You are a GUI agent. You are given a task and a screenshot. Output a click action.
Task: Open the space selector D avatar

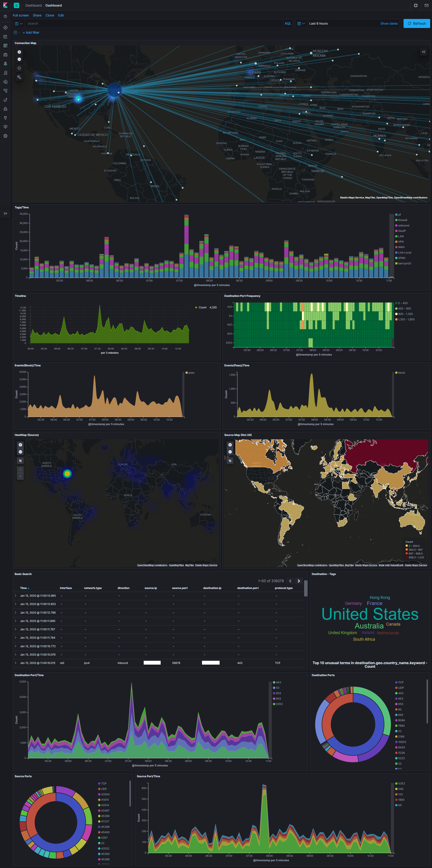[x=16, y=5]
